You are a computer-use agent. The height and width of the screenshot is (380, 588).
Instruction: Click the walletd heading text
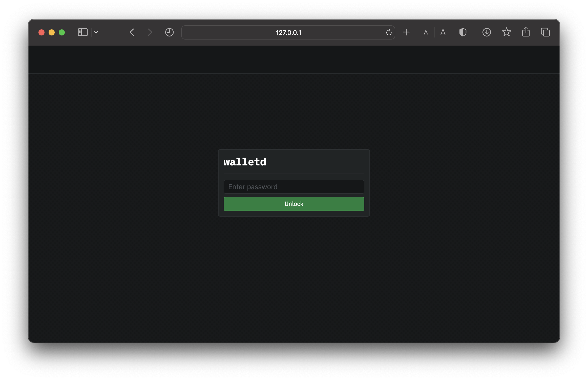point(245,162)
